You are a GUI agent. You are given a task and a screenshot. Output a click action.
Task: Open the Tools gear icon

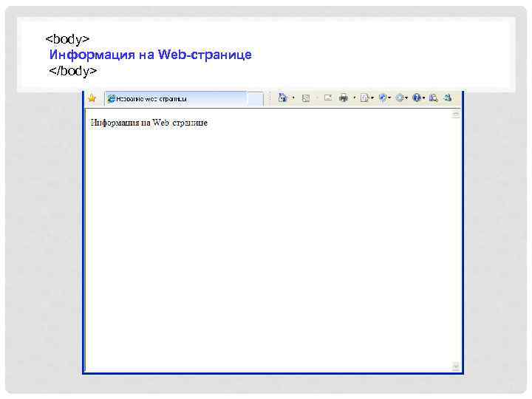(400, 98)
